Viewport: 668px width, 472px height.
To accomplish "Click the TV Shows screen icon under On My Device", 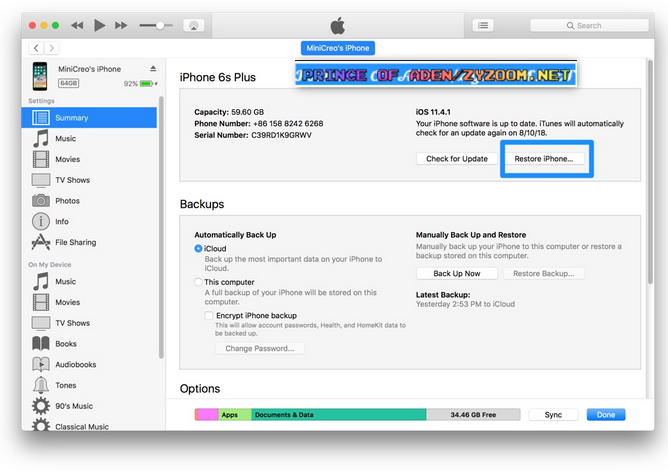I will pyautogui.click(x=41, y=323).
